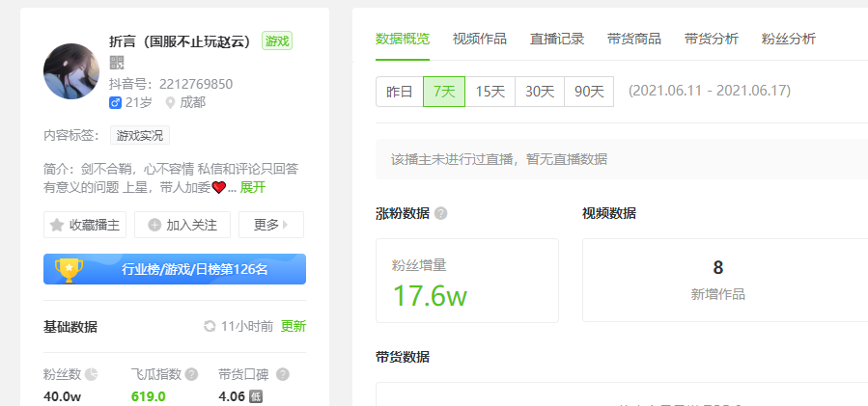Image resolution: width=868 pixels, height=406 pixels.
Task: Open the QR code icon under streamer name
Action: (117, 63)
